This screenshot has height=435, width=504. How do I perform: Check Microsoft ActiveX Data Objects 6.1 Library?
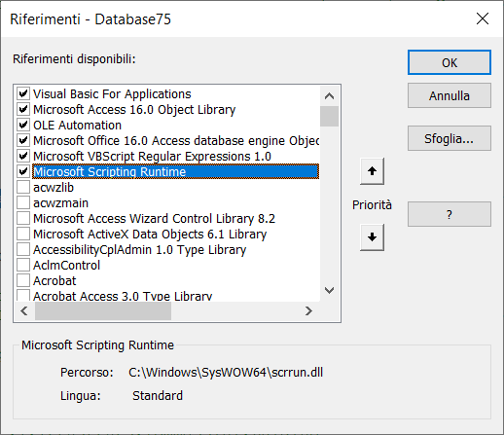coord(23,234)
